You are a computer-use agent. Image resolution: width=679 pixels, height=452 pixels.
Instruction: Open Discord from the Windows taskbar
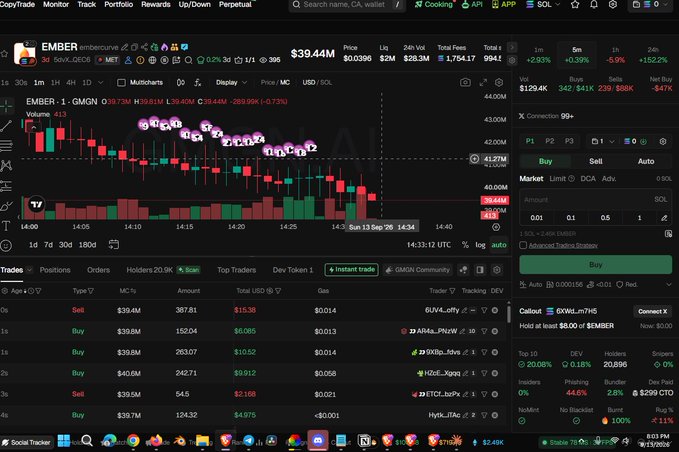[318, 441]
